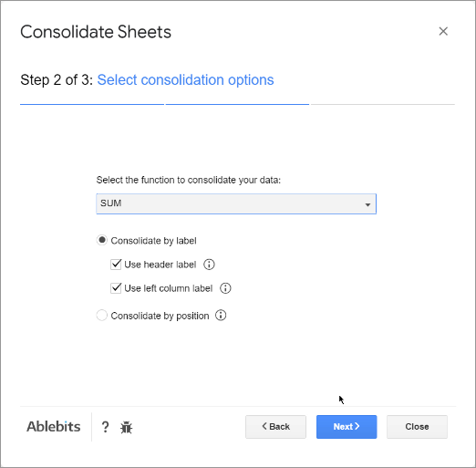Viewport: 476px width, 468px height.
Task: Uncheck Use header label checkbox
Action: coord(116,265)
